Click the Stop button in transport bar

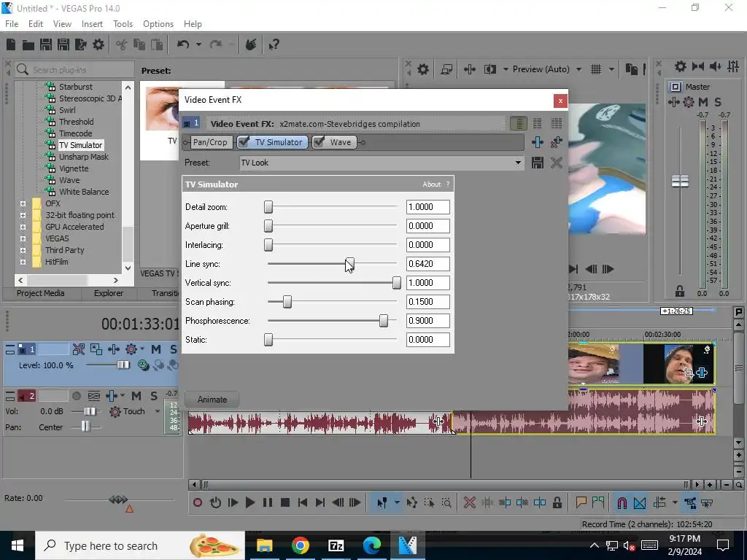285,502
